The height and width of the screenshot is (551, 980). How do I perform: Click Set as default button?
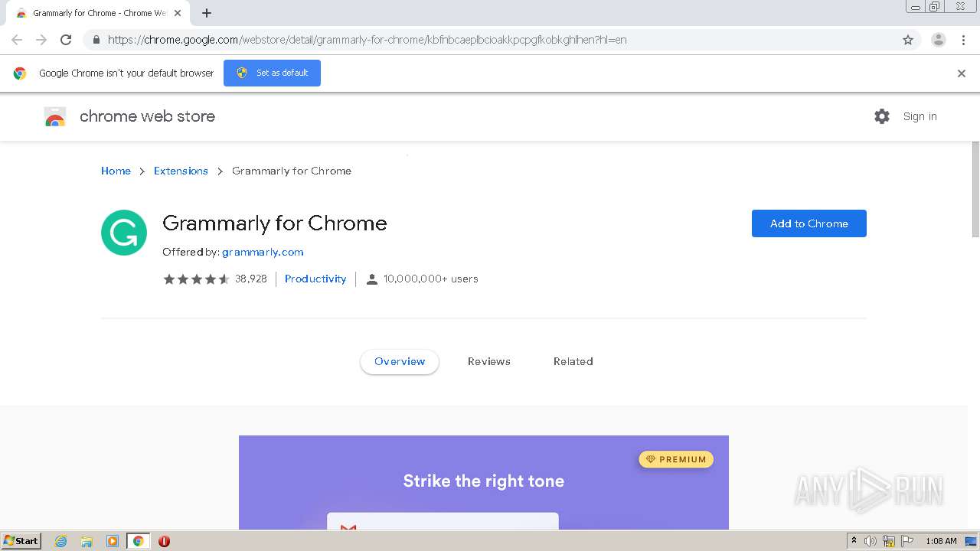pyautogui.click(x=272, y=73)
